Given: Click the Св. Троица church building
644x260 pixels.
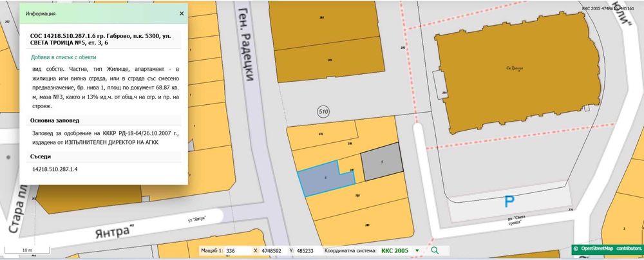Looking at the screenshot, I should tap(518, 73).
